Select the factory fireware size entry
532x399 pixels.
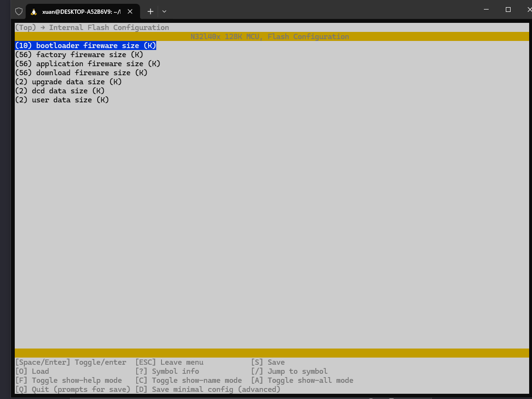pyautogui.click(x=79, y=55)
